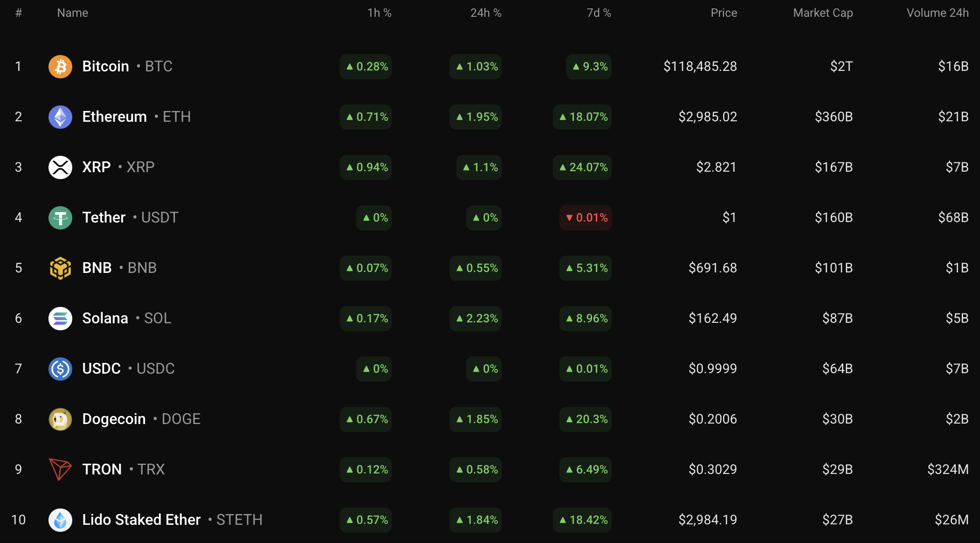Image resolution: width=980 pixels, height=543 pixels.
Task: Click the Bitcoin orange logo icon
Action: (60, 67)
